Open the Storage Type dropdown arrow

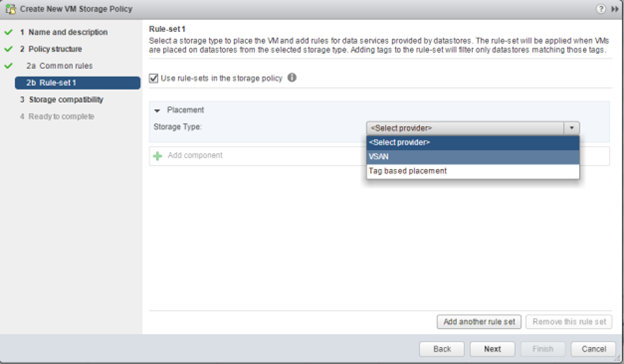[x=571, y=128]
